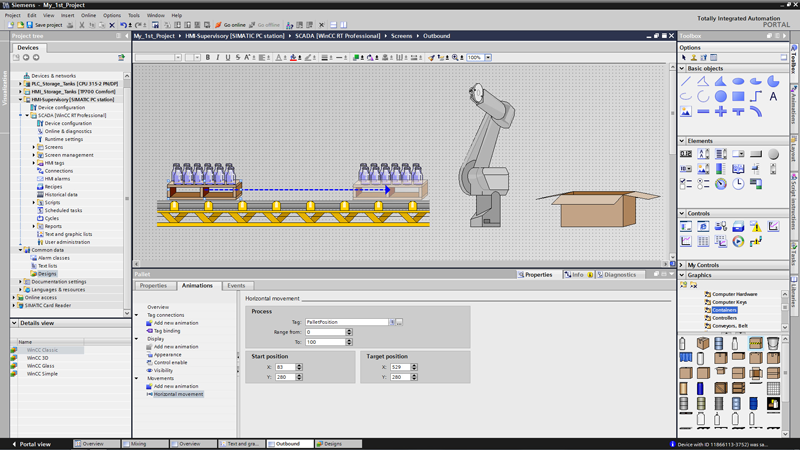The image size is (800, 450).
Task: Switch to the Events tab
Action: (236, 286)
